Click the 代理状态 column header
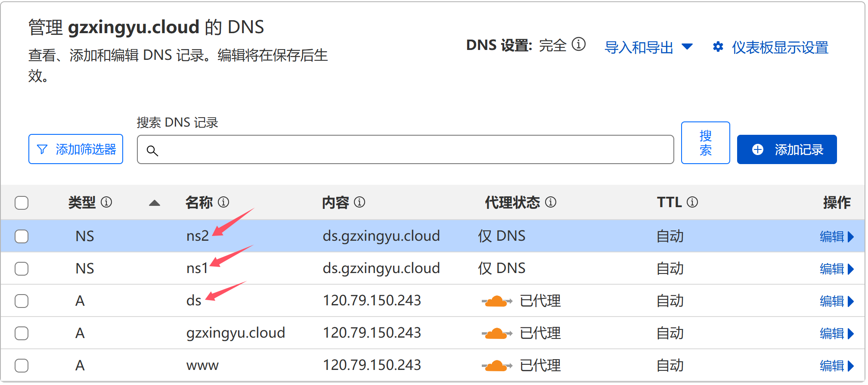Image resolution: width=868 pixels, height=385 pixels. [512, 202]
